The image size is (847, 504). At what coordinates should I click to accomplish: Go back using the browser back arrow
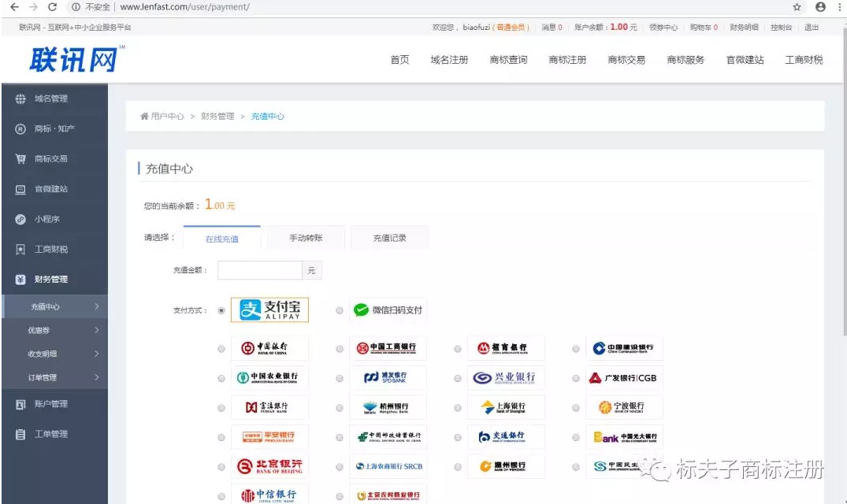point(15,7)
